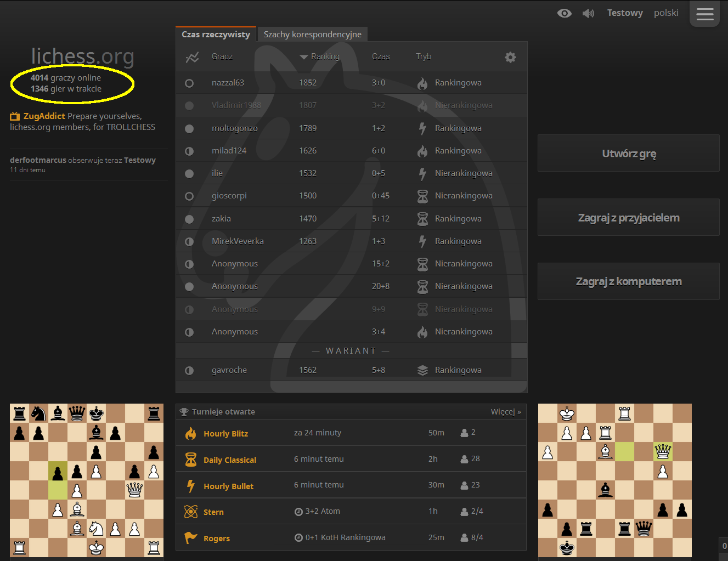
Task: Join Anonymous 3+4 game
Action: coord(352,332)
